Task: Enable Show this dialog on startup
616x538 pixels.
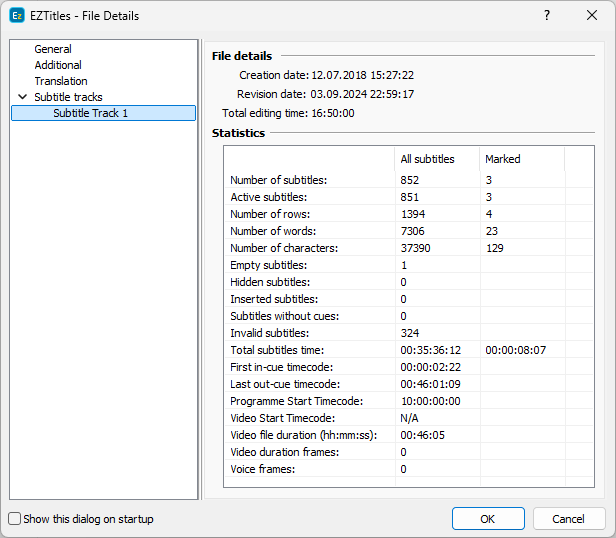Action: pos(14,519)
